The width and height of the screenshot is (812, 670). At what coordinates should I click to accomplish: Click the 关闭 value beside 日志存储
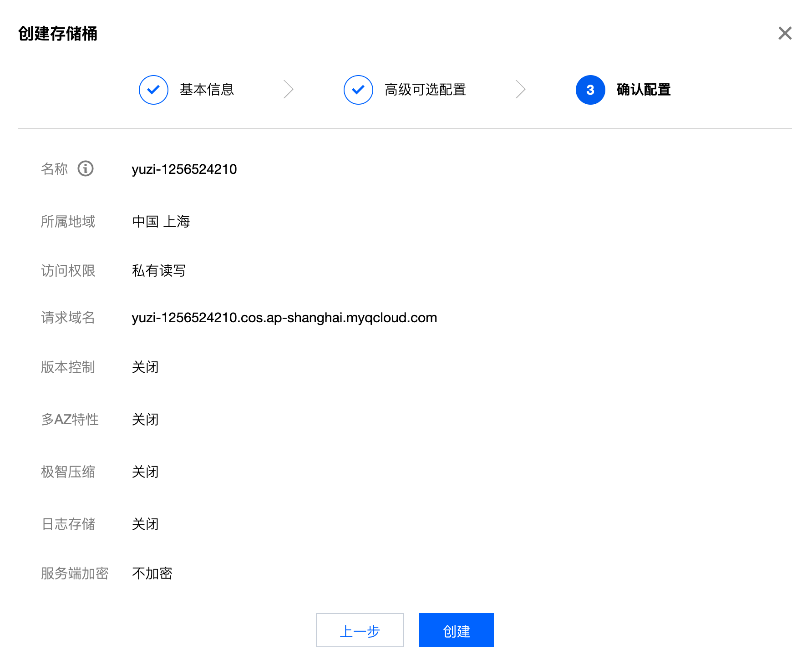145,524
